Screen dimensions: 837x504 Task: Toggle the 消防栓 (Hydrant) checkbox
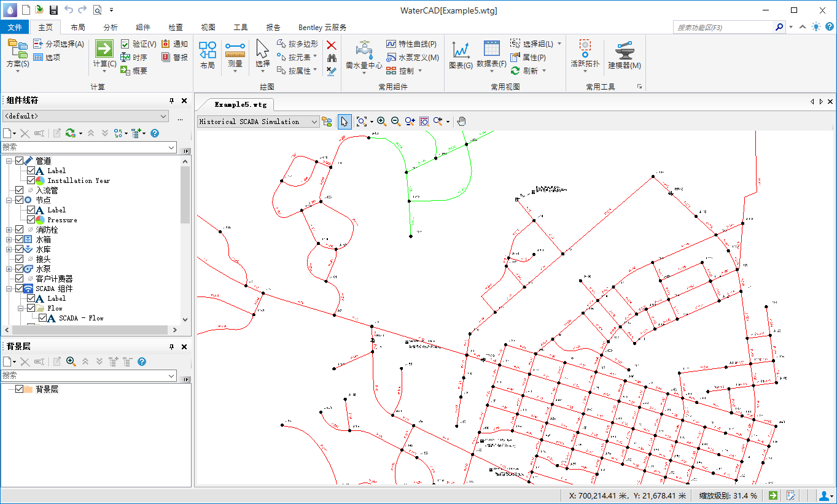(x=20, y=230)
